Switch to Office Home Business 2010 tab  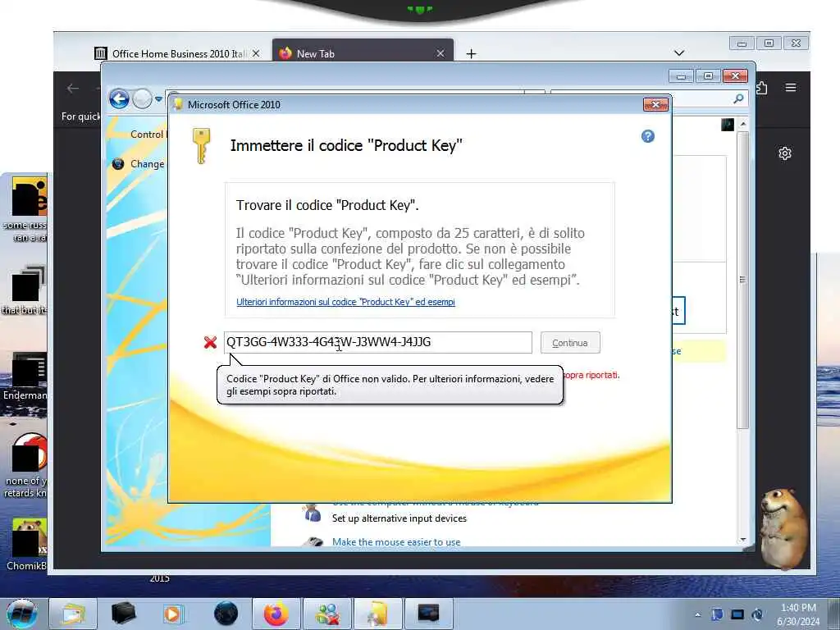pyautogui.click(x=177, y=53)
